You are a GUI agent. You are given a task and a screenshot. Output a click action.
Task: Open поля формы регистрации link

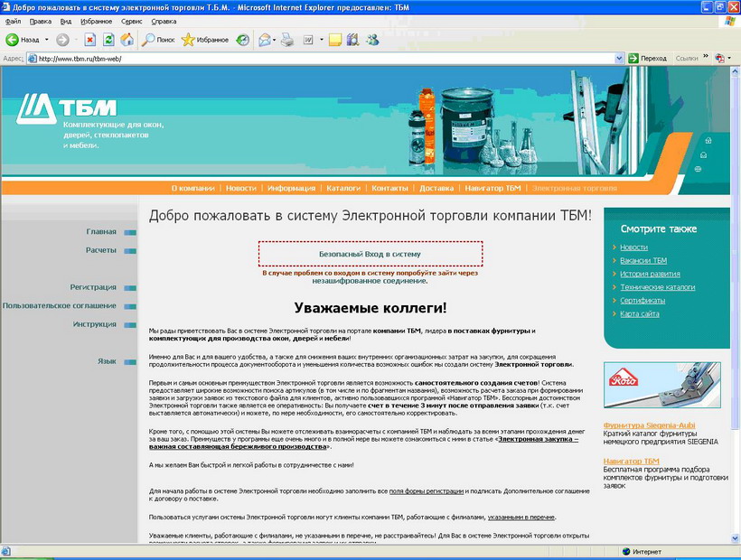tap(427, 491)
